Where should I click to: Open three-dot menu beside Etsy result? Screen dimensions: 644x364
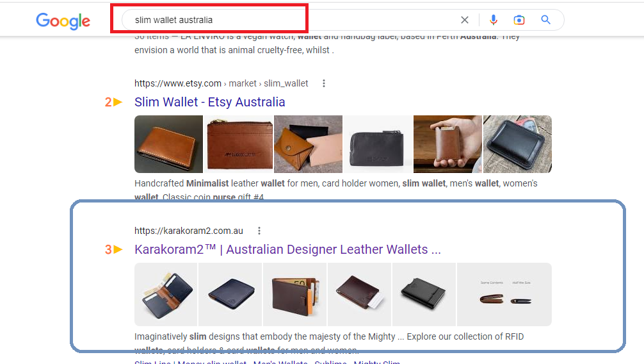(x=324, y=83)
